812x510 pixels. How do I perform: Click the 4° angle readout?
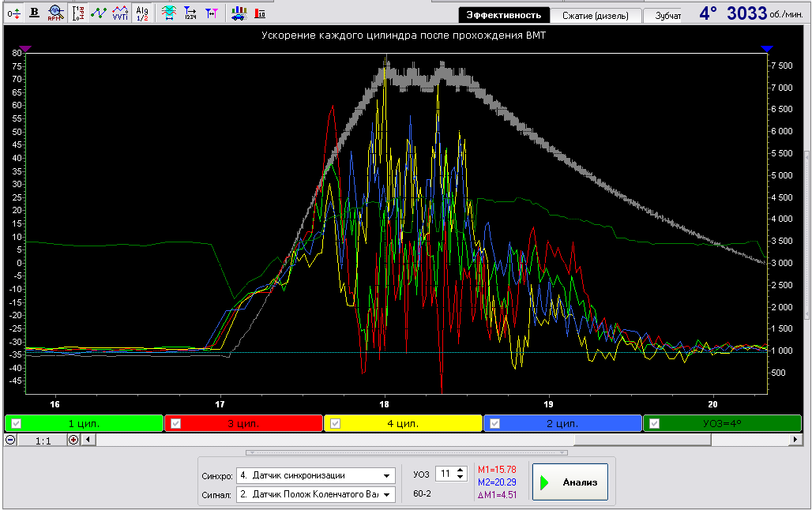pyautogui.click(x=708, y=13)
